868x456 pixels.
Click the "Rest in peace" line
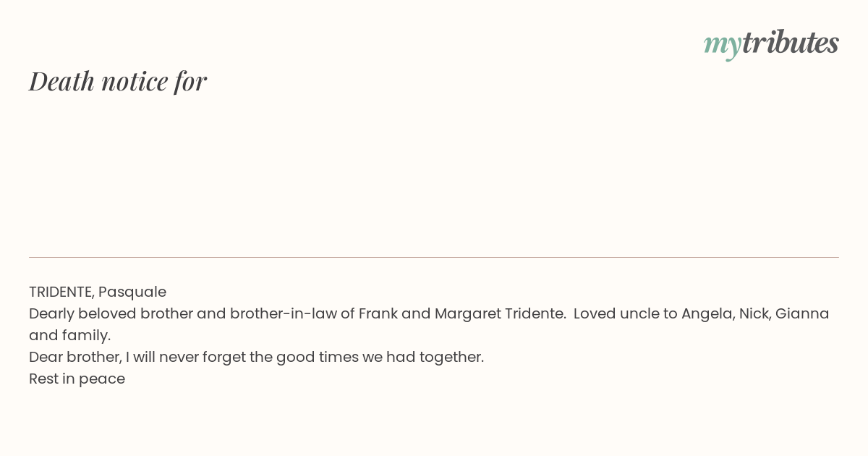click(x=77, y=379)
